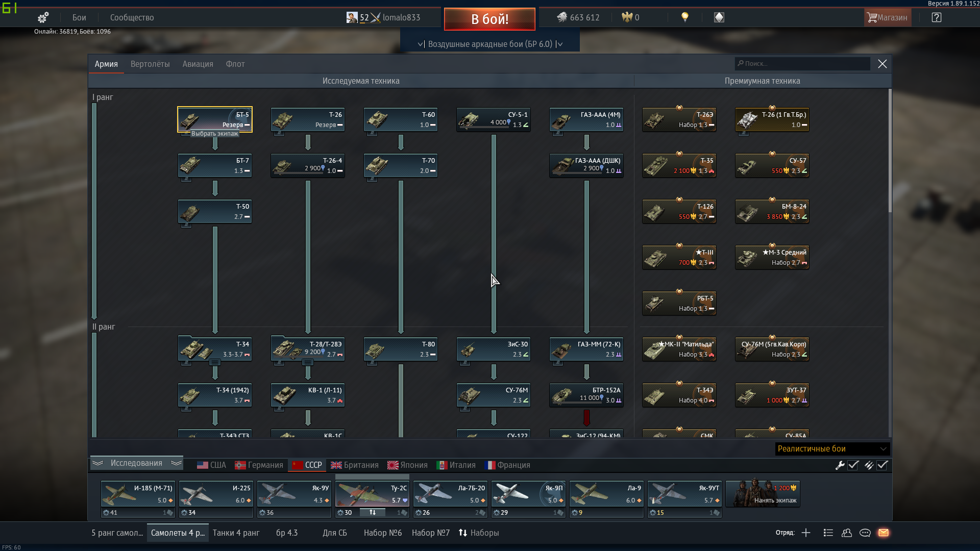Click Нанять экипаж hire crew button
This screenshot has height=551, width=980.
coord(763,494)
